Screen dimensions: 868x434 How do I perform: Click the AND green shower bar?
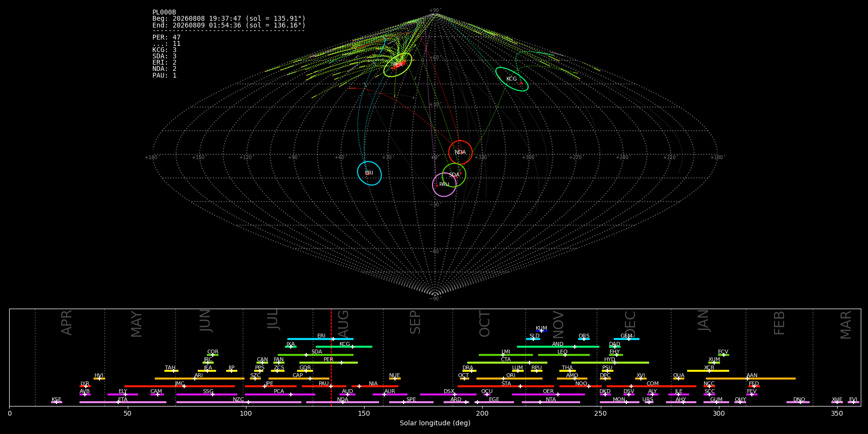click(558, 347)
